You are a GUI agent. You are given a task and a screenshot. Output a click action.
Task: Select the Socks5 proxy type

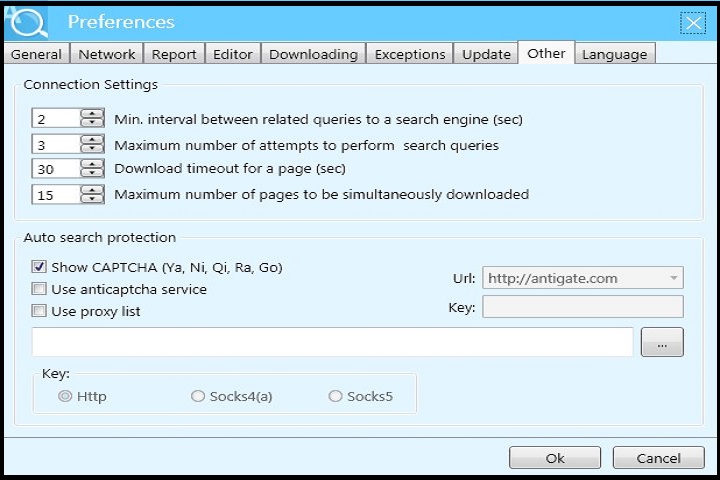[x=336, y=396]
